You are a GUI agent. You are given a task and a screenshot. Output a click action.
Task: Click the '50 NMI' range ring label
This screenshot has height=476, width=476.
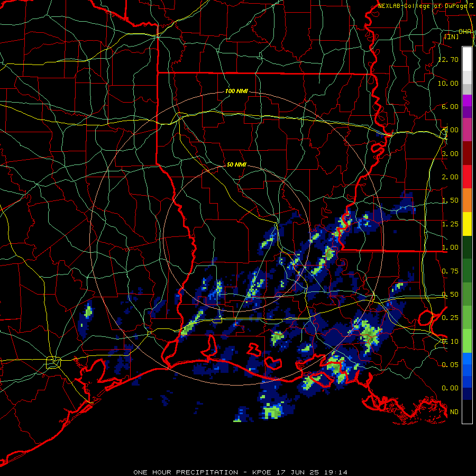click(x=236, y=164)
